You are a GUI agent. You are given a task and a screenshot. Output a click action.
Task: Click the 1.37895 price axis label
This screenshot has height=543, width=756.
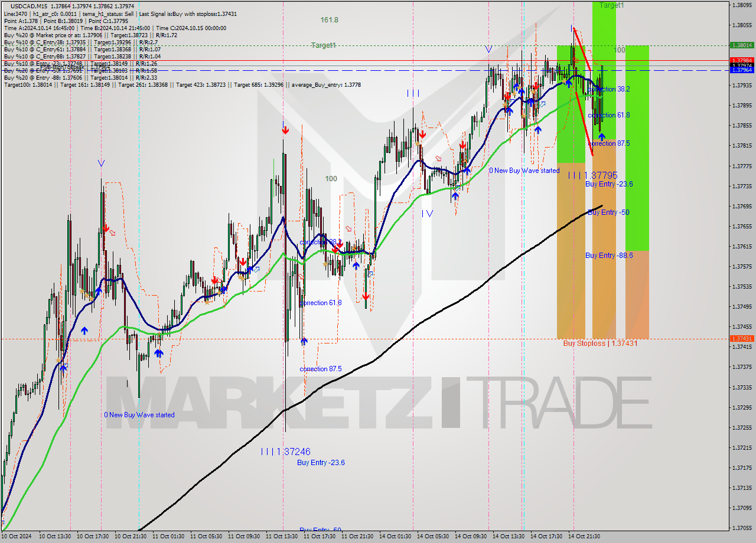742,106
